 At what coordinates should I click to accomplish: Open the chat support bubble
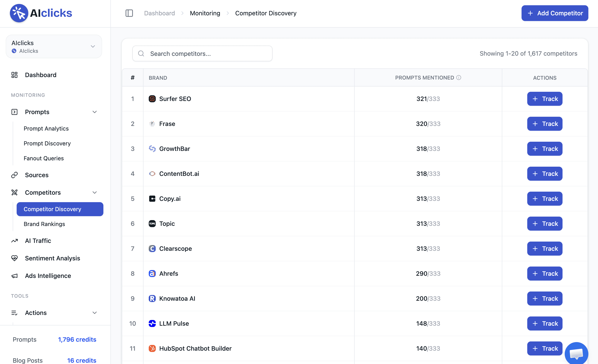[576, 353]
